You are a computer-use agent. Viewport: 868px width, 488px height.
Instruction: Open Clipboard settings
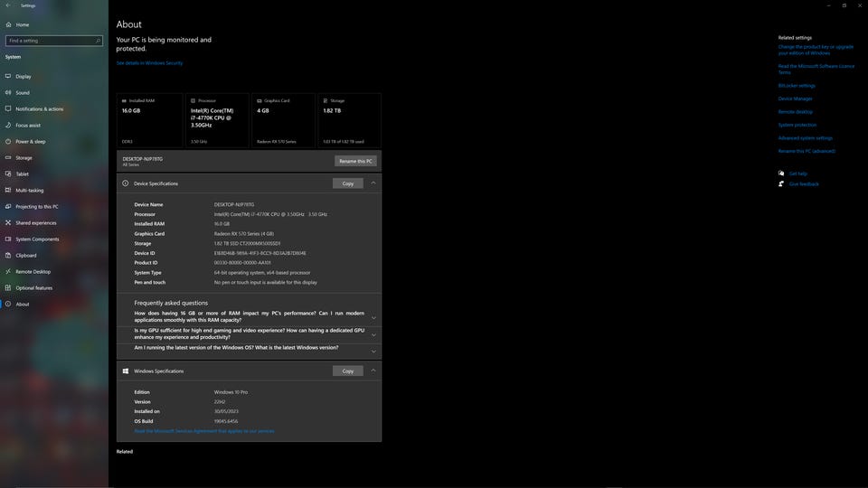click(x=26, y=255)
